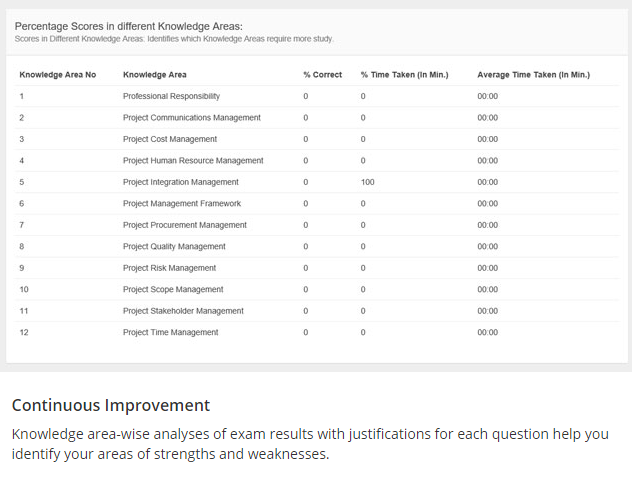
Task: Click Project Stakeholder Management entry
Action: tap(183, 311)
